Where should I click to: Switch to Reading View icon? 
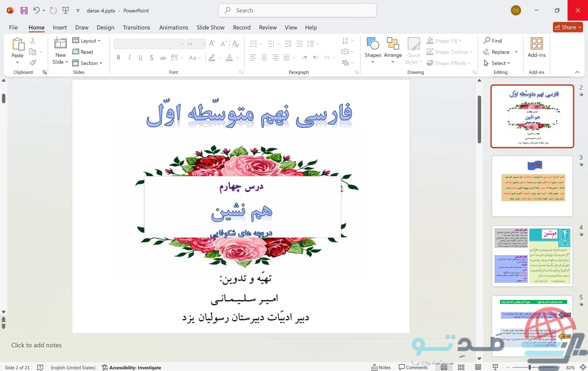pos(478,367)
